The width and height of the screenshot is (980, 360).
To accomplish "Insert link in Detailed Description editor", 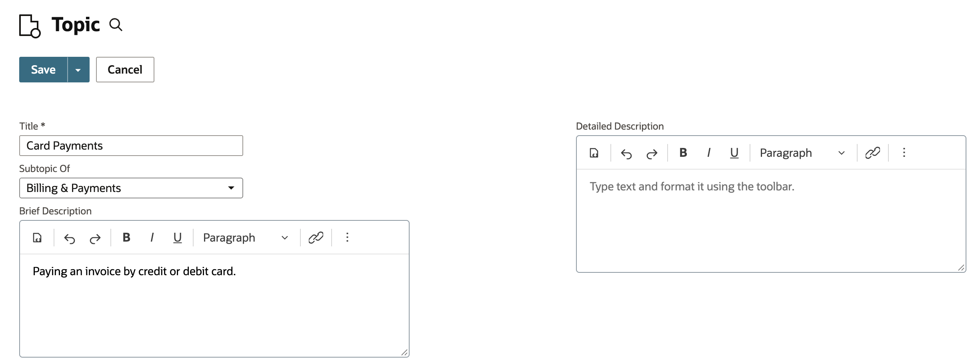I will [873, 153].
